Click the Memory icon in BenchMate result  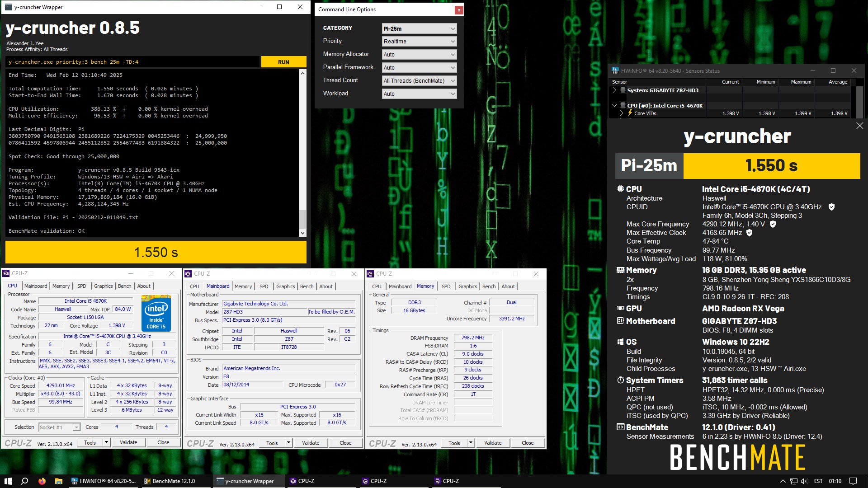point(620,270)
